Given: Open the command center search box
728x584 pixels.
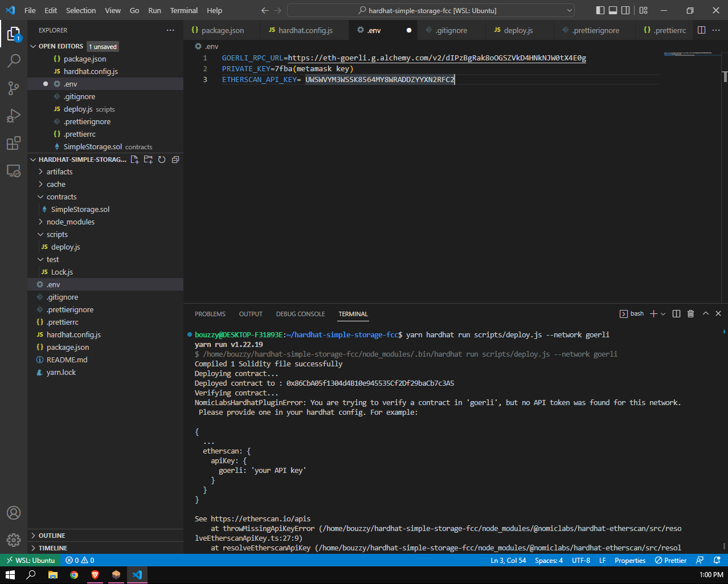Looking at the screenshot, I should [431, 10].
